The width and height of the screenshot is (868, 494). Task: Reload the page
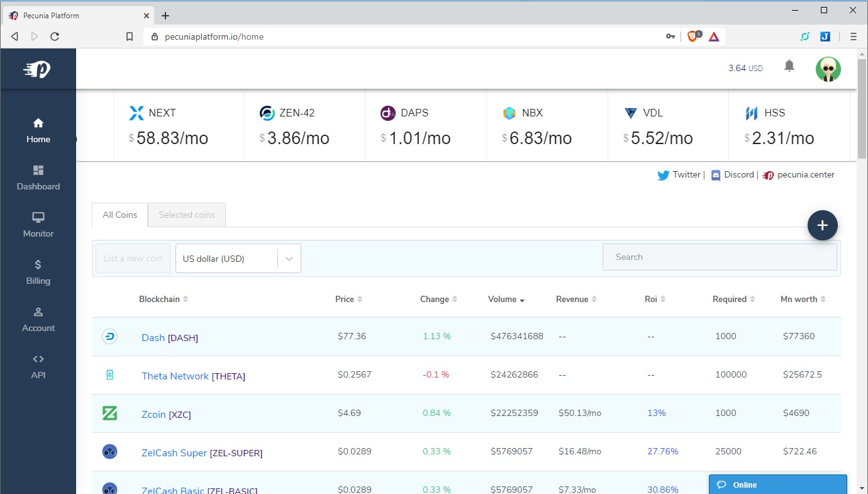(55, 36)
